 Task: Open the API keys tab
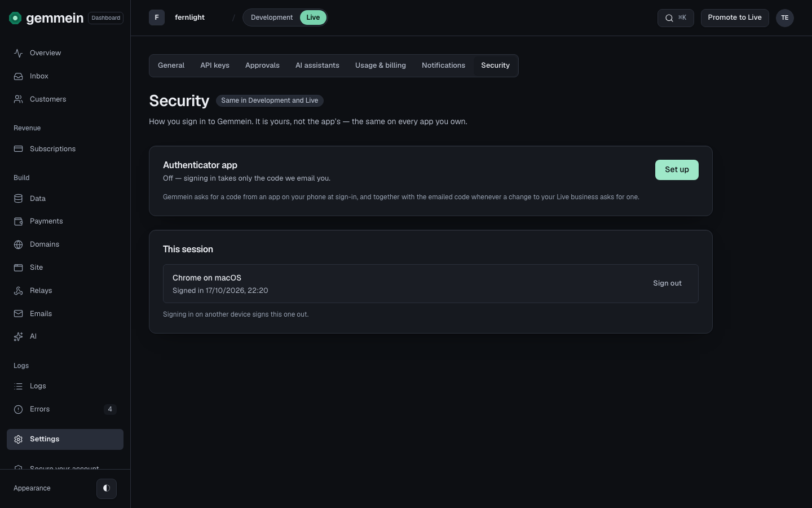point(215,65)
